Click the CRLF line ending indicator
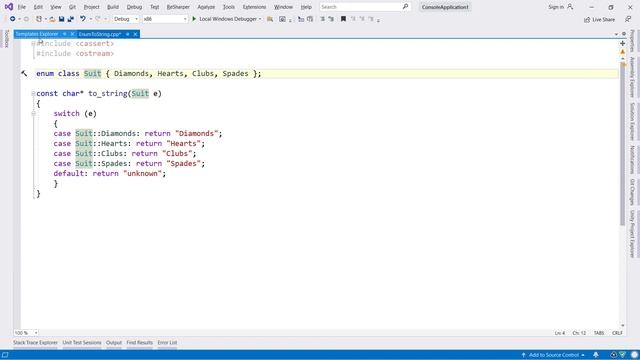640x360 pixels. click(x=617, y=333)
